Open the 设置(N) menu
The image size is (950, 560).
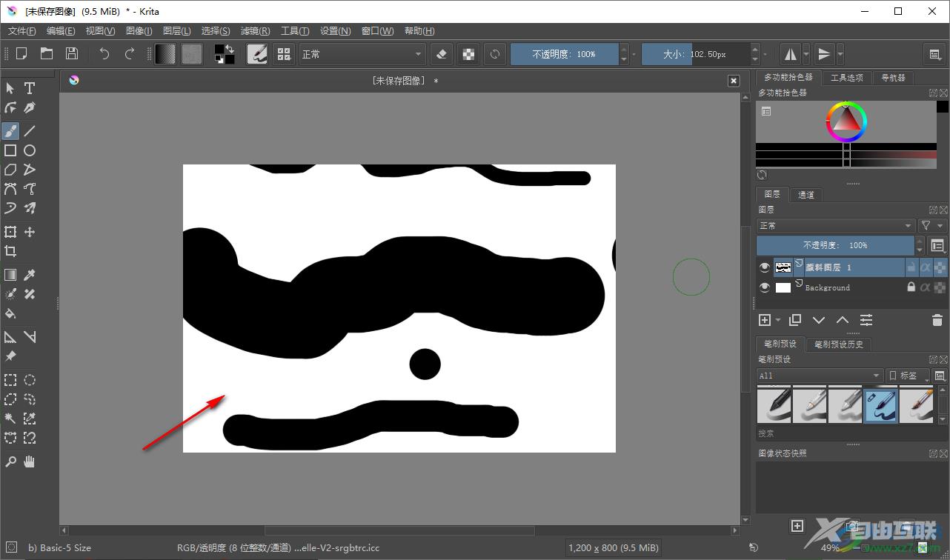click(335, 31)
